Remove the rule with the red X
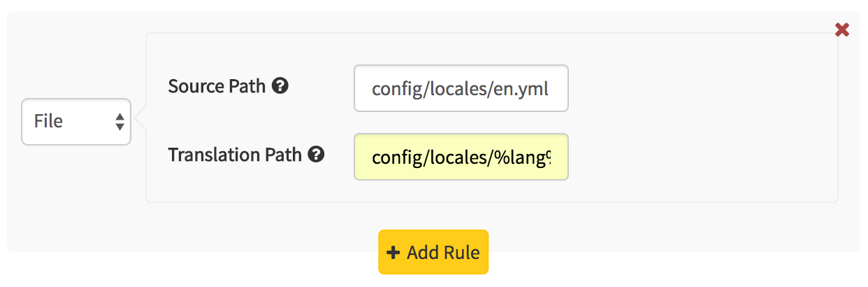Viewport: 868px width, 287px height. click(x=842, y=29)
